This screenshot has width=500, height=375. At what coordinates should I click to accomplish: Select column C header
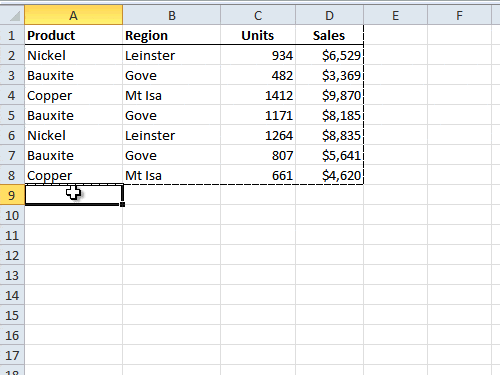click(258, 15)
